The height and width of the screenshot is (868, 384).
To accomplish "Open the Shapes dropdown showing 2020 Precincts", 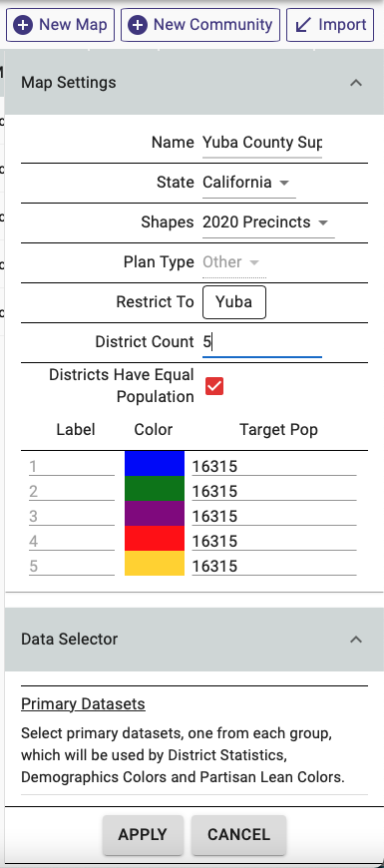I will tap(268, 222).
